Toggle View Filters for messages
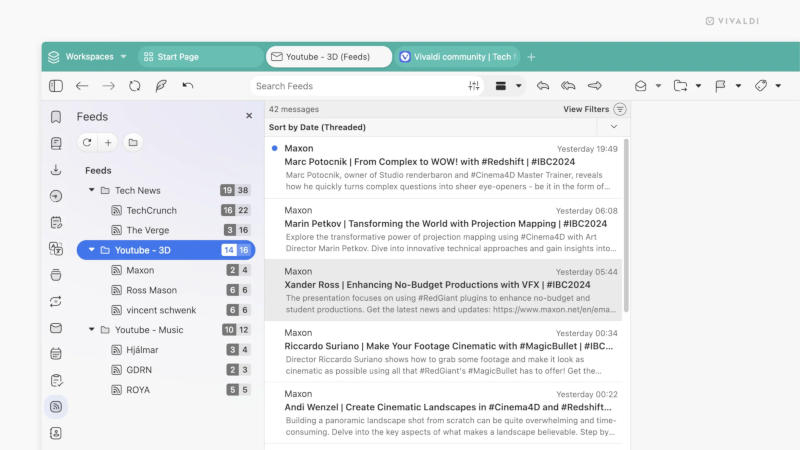Screen dimensions: 800x450 (x=594, y=109)
